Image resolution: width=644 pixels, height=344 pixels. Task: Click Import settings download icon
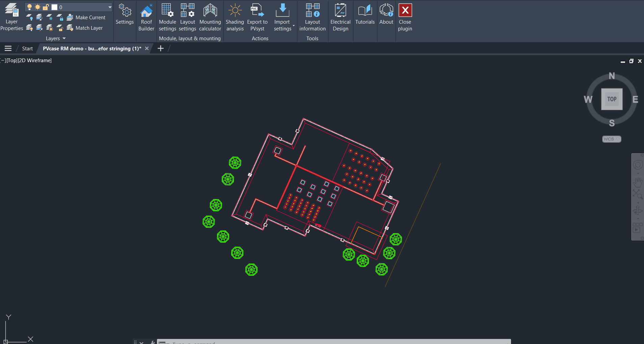coord(283,10)
